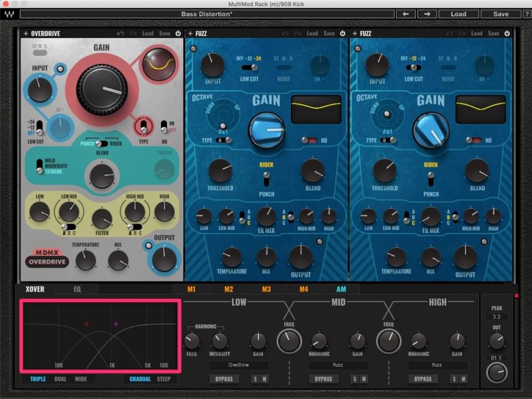The image size is (532, 399).
Task: Click the mid-high crossover FREQ knob
Action: tap(388, 341)
